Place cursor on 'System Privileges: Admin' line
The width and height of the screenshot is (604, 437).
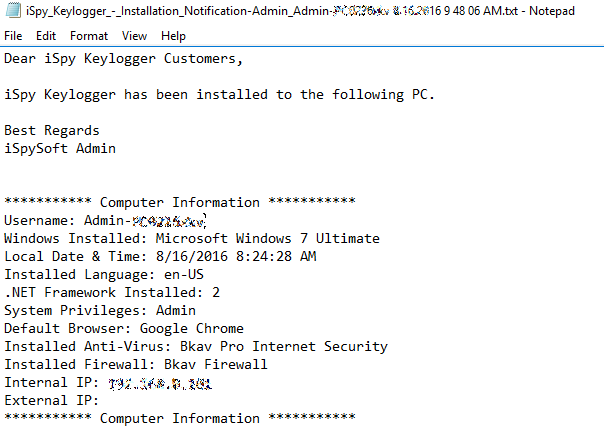pyautogui.click(x=100, y=310)
